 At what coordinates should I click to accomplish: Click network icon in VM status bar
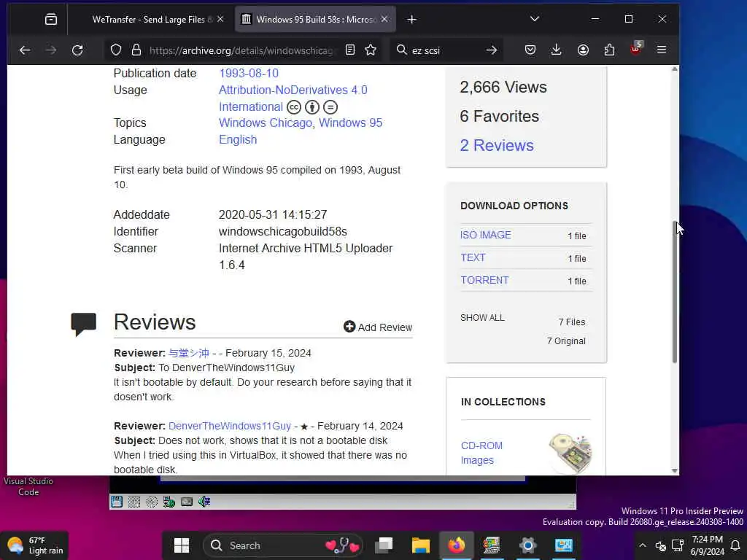(169, 502)
